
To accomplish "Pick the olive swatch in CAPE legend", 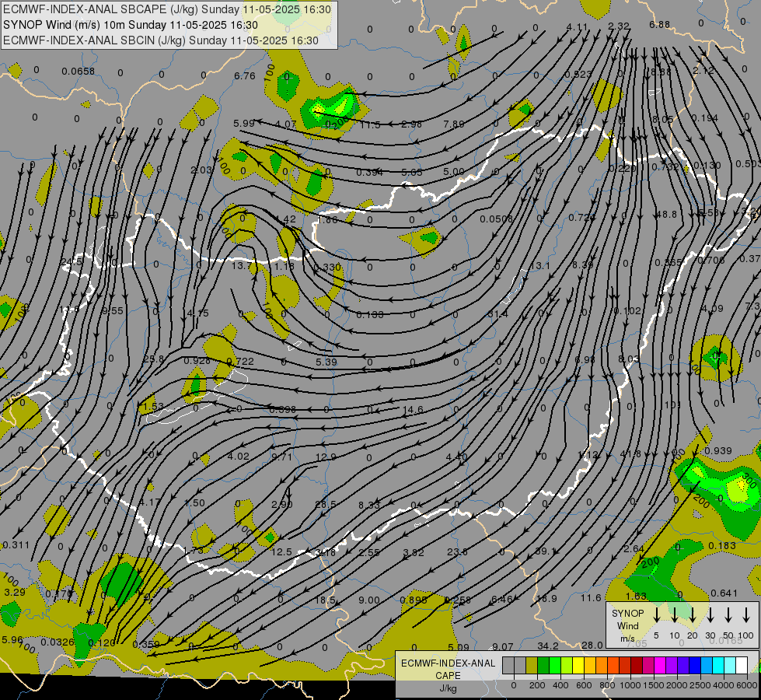I will tap(532, 666).
